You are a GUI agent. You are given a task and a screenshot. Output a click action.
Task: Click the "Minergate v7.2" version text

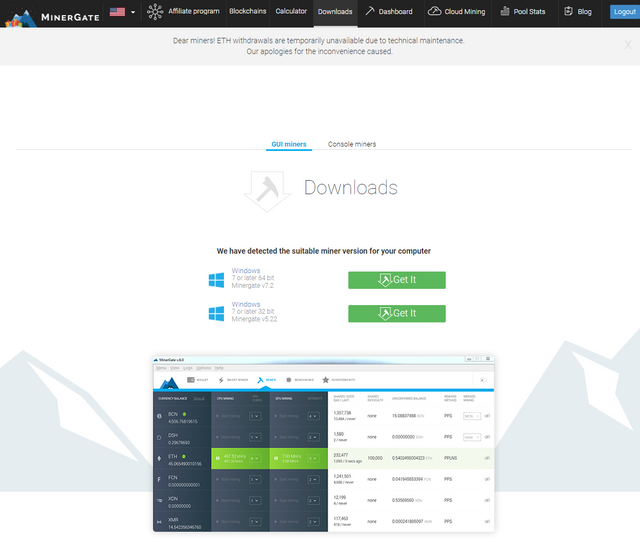(x=253, y=286)
